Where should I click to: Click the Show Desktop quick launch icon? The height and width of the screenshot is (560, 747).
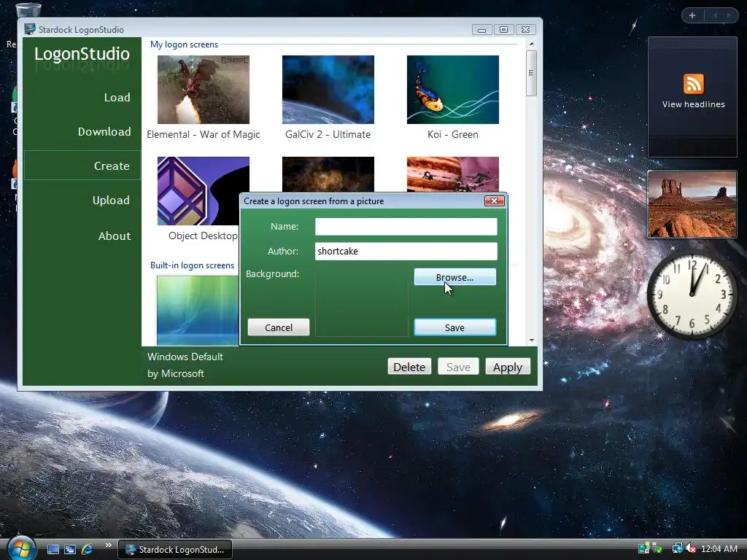point(53,550)
